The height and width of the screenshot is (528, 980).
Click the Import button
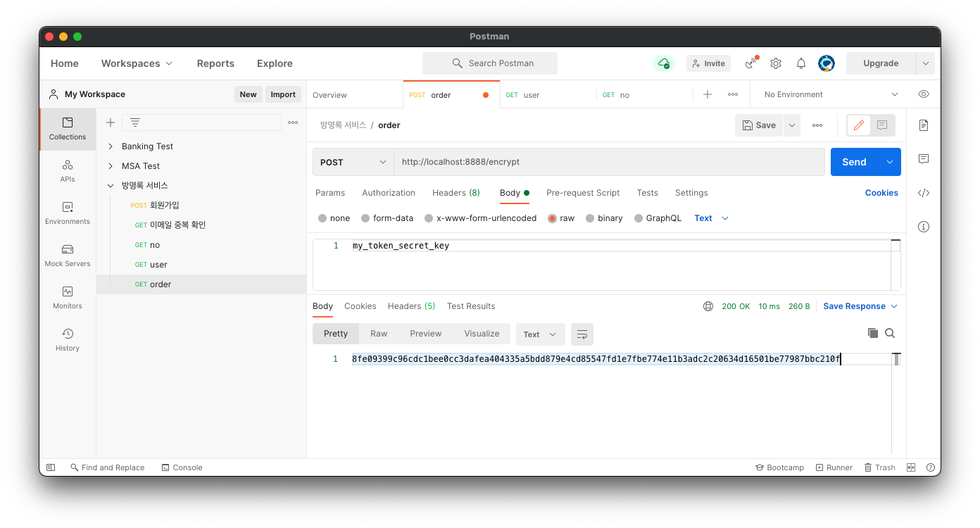pyautogui.click(x=283, y=94)
